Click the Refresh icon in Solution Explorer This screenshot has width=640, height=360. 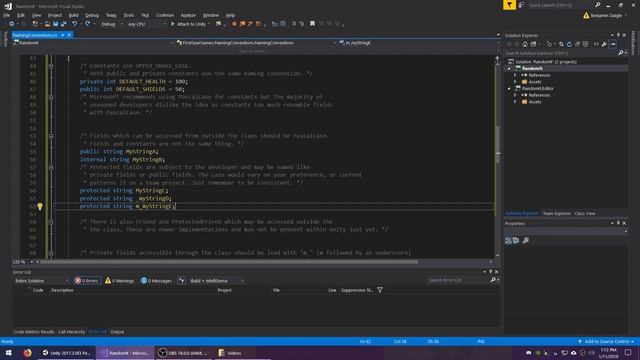tap(569, 44)
